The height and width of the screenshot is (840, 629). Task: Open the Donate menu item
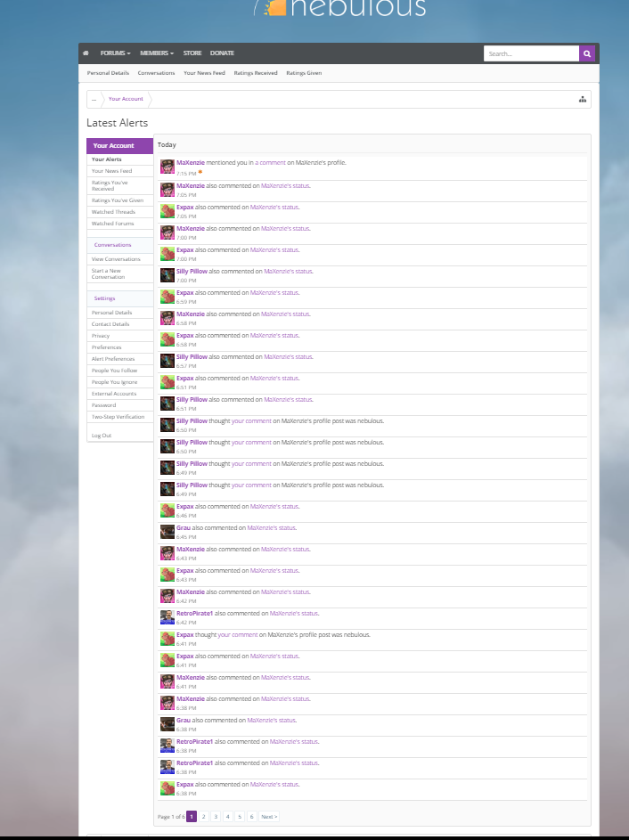pyautogui.click(x=222, y=53)
